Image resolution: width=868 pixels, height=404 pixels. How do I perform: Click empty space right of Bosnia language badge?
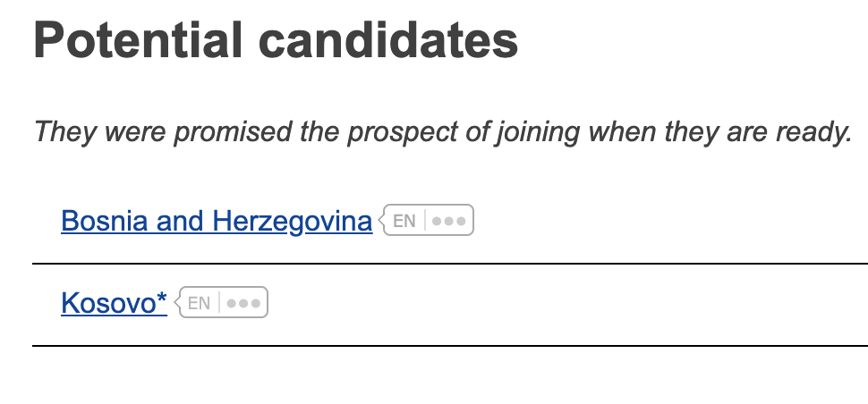(662, 221)
